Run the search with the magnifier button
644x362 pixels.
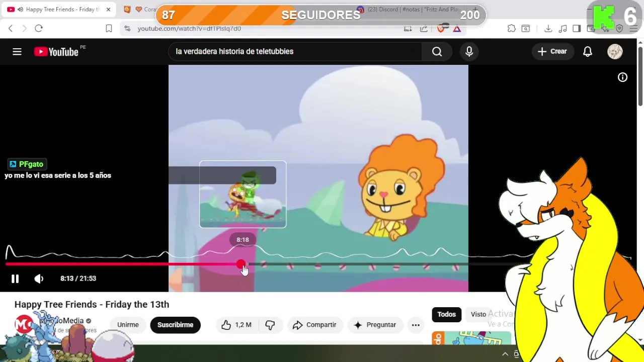[437, 51]
